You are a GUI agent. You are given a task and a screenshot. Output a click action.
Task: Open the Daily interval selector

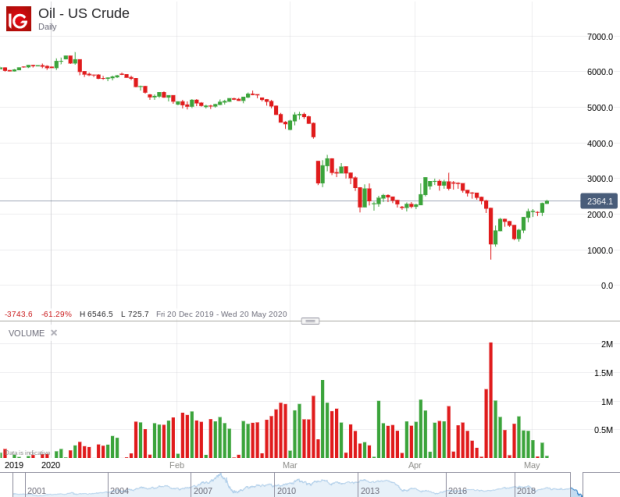click(x=48, y=27)
